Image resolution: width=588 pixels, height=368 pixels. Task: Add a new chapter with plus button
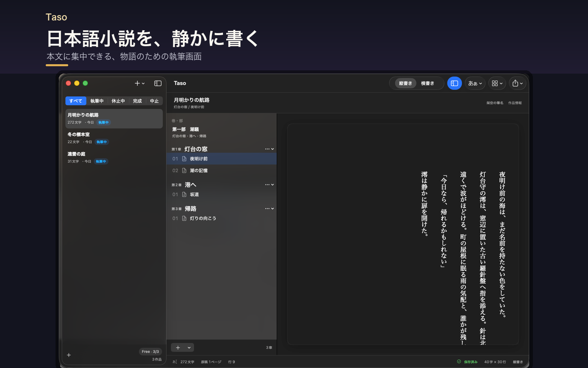pos(178,348)
